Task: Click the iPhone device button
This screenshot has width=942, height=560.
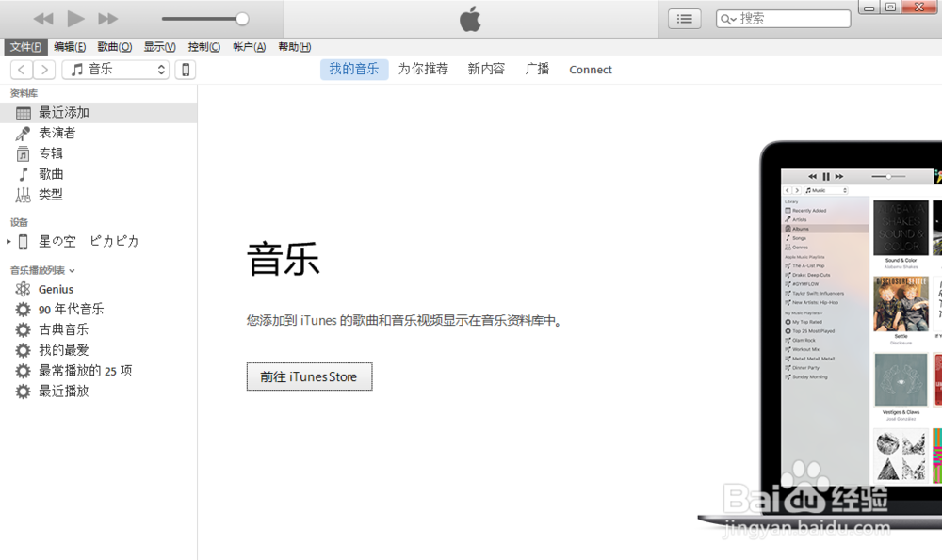Action: click(x=186, y=70)
